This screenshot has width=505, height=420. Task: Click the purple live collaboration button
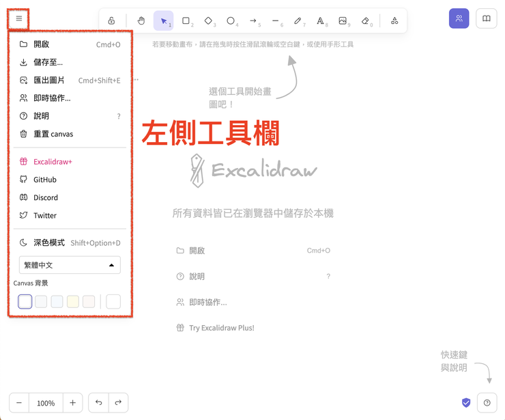pos(459,18)
